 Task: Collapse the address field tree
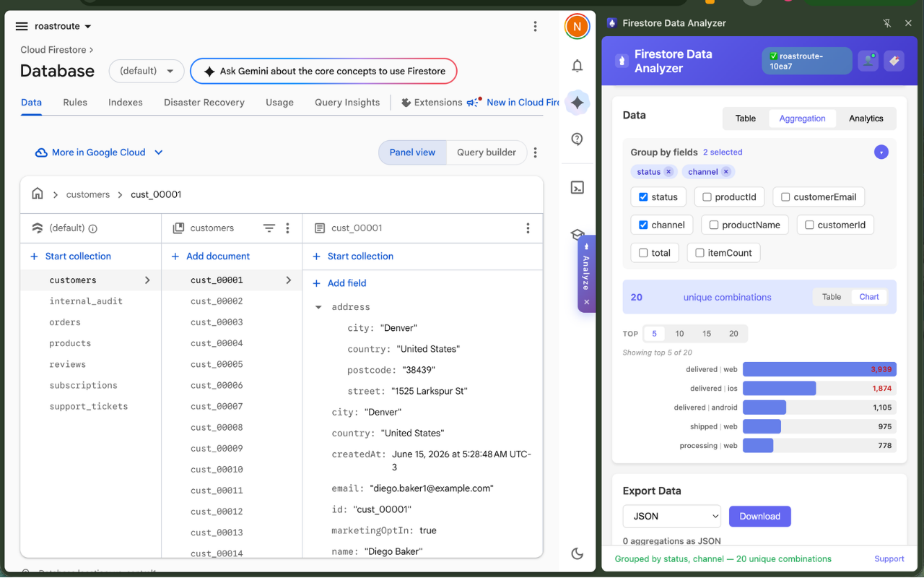click(x=318, y=307)
